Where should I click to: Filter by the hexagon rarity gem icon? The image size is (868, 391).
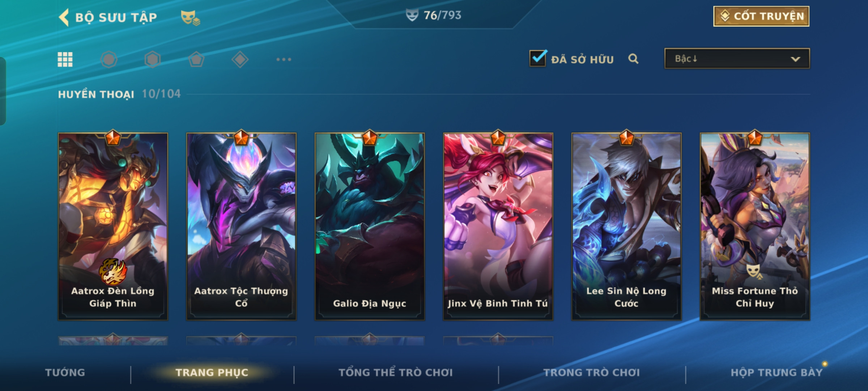[x=153, y=59]
